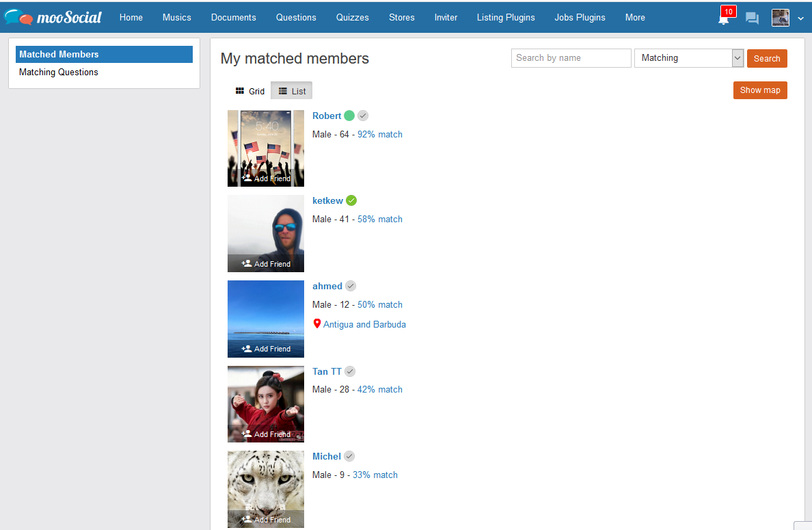Add Michel as friend
812x530 pixels.
266,519
